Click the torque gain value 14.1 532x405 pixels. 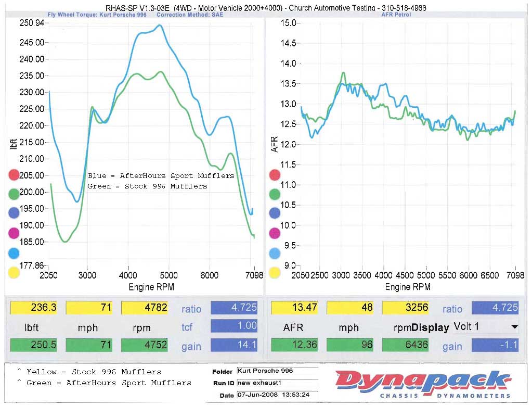click(x=234, y=346)
